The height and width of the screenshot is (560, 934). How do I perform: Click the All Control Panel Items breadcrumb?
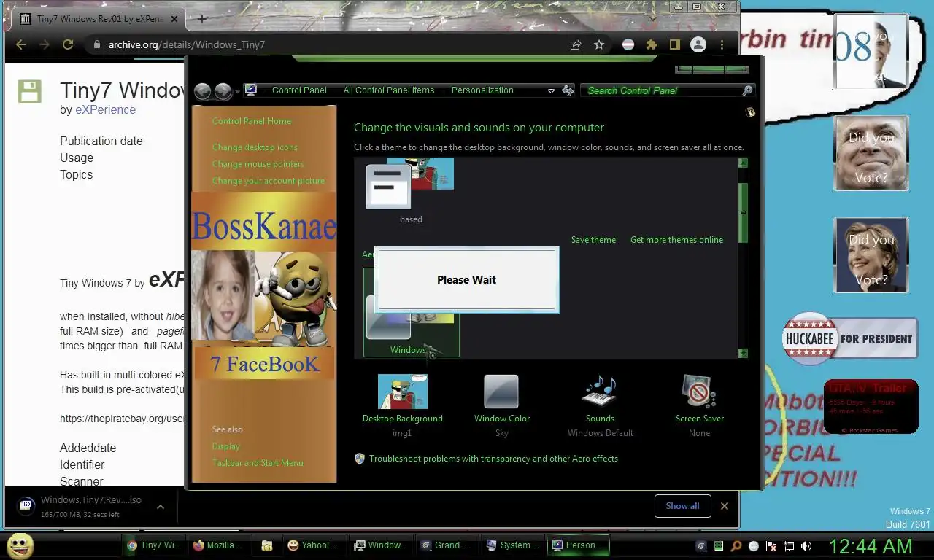[x=389, y=90]
